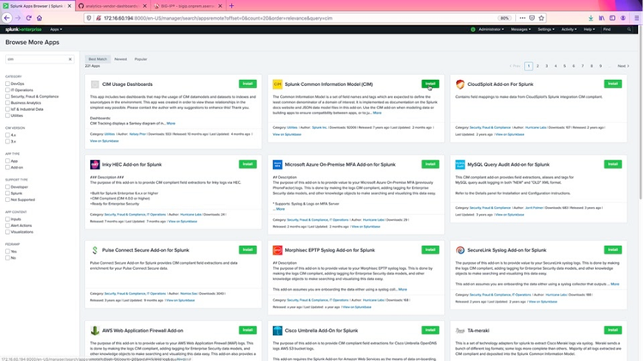Expand More in CIM Usage Dashboards description
Screen dimensions: 644x361
[x=171, y=124]
